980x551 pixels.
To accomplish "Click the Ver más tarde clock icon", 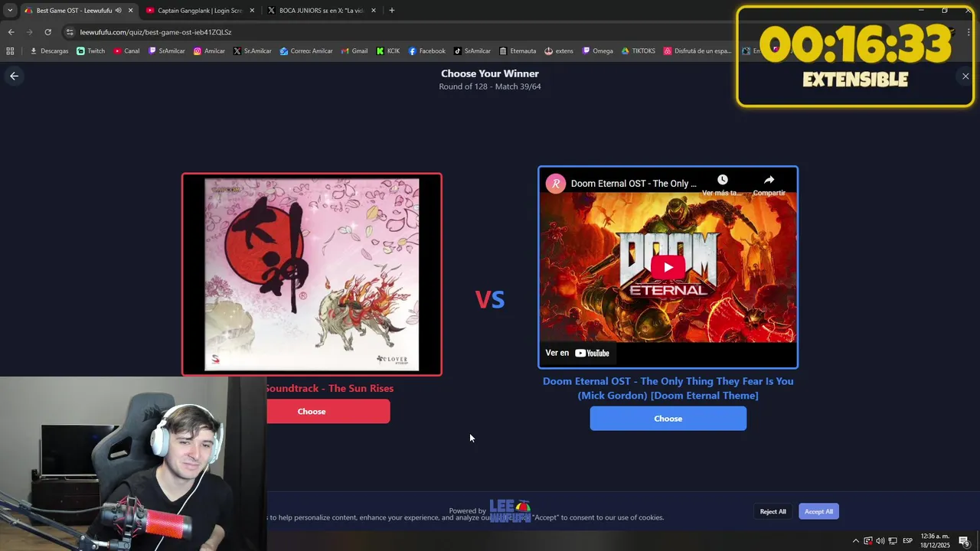I will (x=722, y=180).
